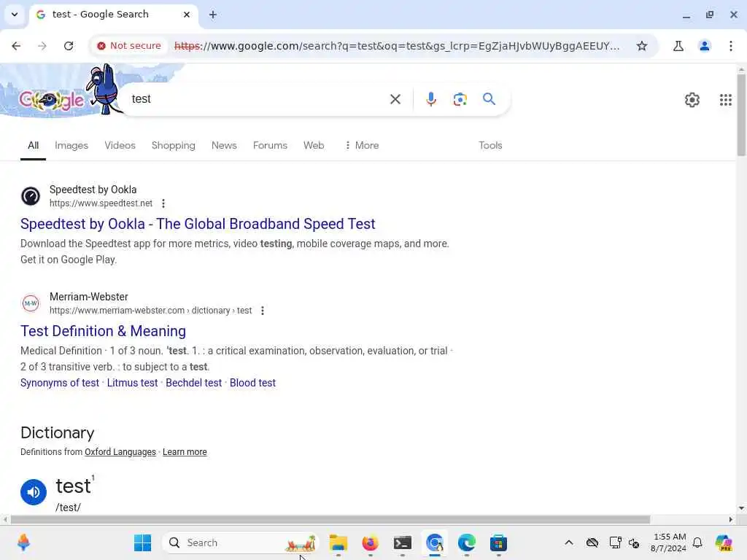Click the horizontal scrollbar thumb
This screenshot has height=560, width=747.
point(330,519)
